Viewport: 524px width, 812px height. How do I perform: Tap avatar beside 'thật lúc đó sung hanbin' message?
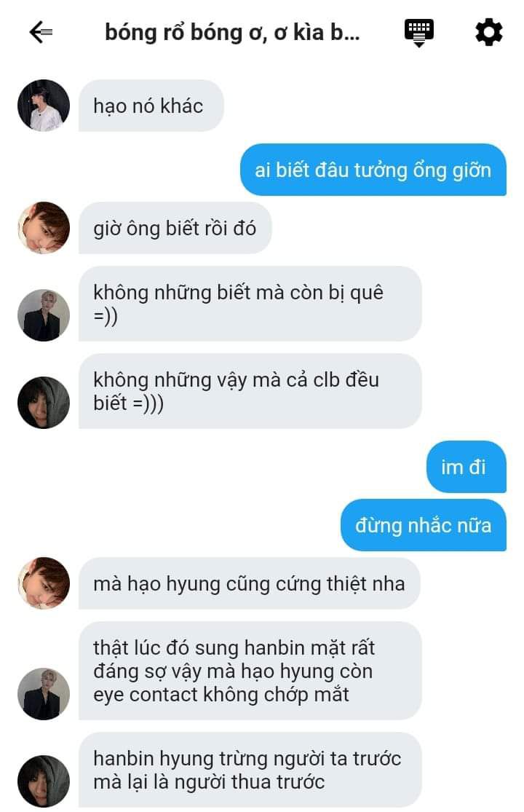coord(44,693)
